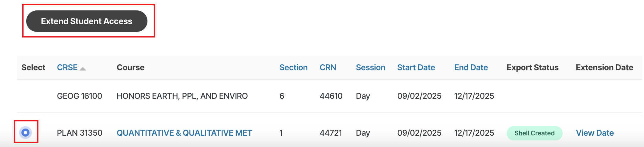Sort courses by Session column

pyautogui.click(x=371, y=68)
